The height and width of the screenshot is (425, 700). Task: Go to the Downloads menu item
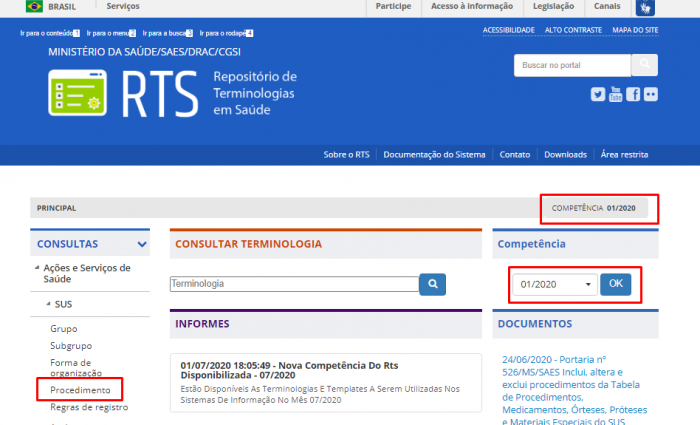[565, 155]
